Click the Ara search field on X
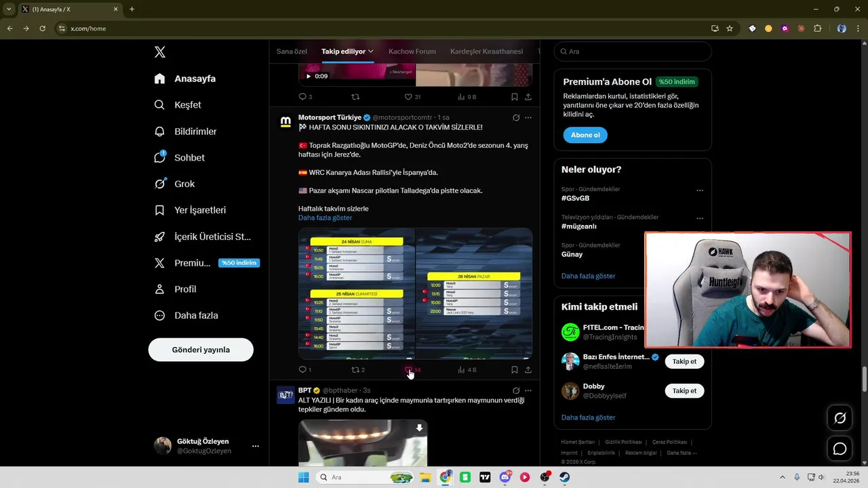 click(633, 52)
